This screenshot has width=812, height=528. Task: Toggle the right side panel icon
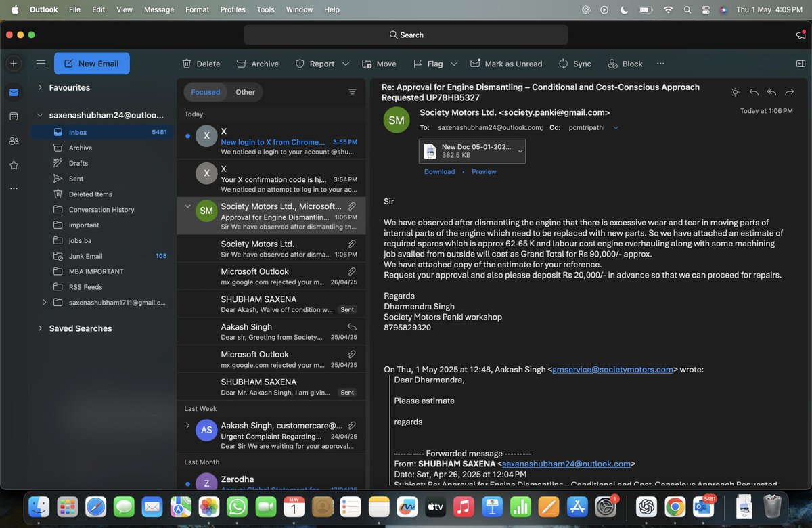pos(800,64)
